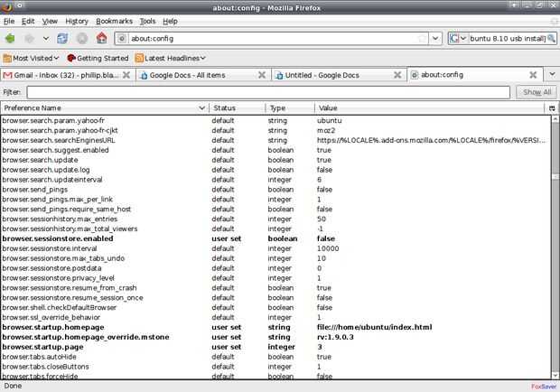
Task: Open the Tools menu
Action: pyautogui.click(x=147, y=21)
